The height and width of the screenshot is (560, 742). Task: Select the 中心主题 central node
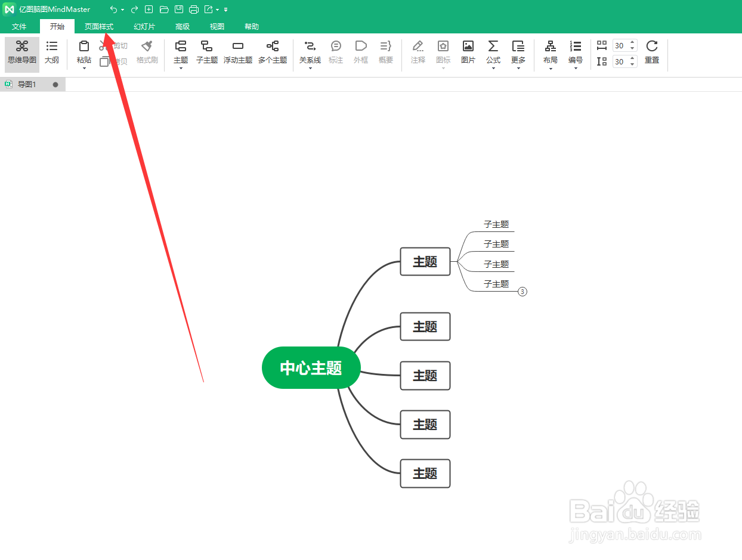tap(311, 368)
